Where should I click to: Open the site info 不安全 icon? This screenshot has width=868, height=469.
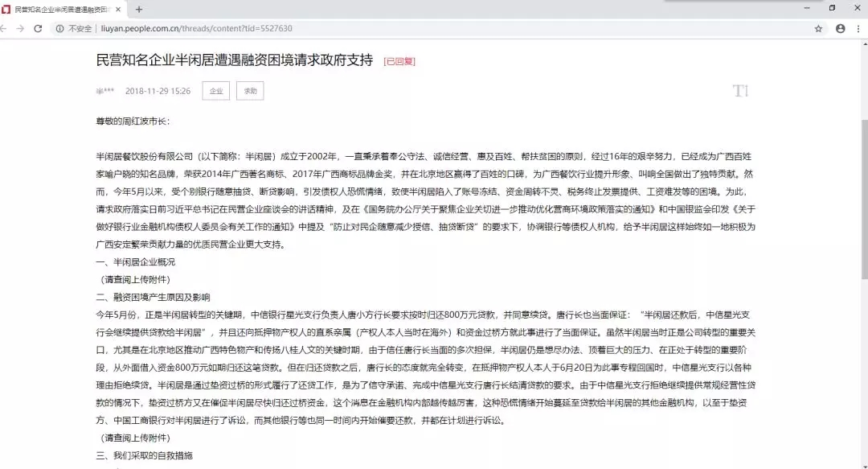[x=59, y=28]
